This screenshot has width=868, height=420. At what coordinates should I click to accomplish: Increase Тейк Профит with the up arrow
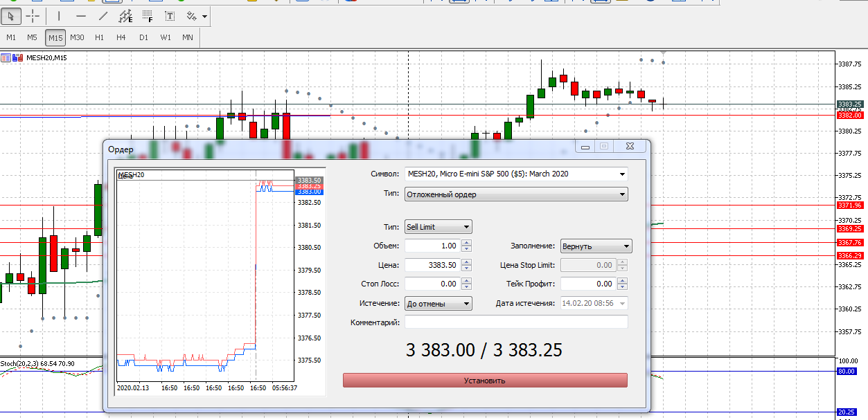623,280
